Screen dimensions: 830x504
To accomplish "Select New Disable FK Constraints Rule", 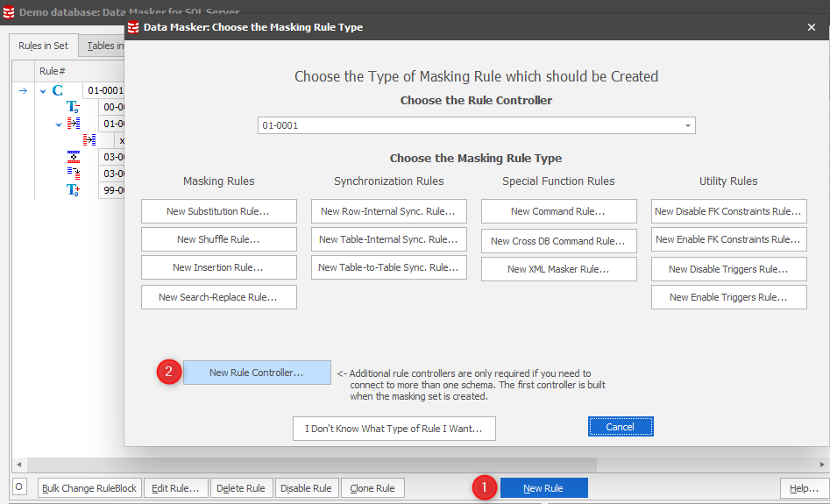I will (728, 211).
